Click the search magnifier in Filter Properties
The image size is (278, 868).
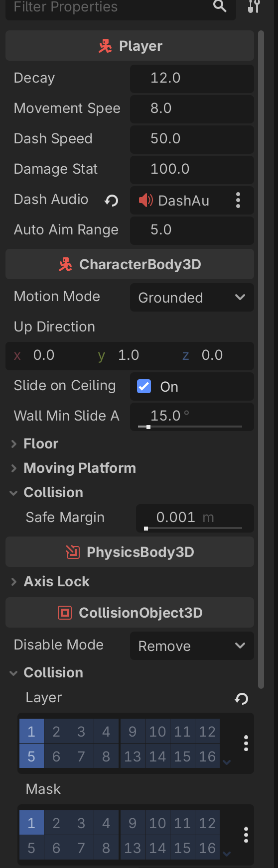pyautogui.click(x=220, y=6)
